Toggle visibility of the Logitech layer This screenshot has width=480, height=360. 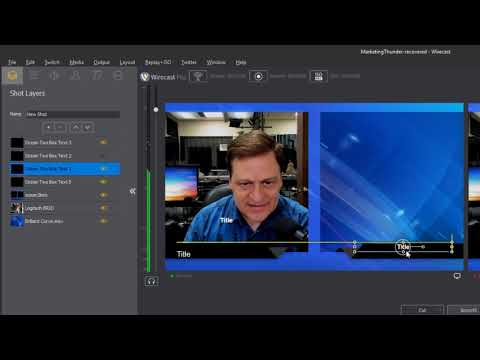point(103,208)
